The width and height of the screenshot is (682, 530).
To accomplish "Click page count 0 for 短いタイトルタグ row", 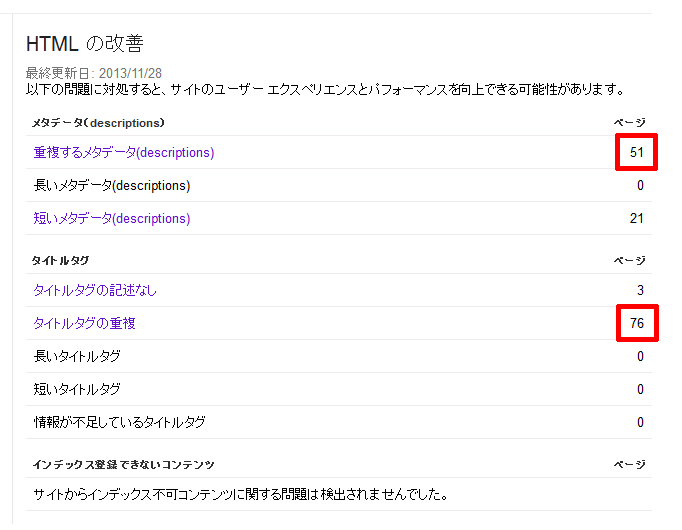I will (640, 389).
